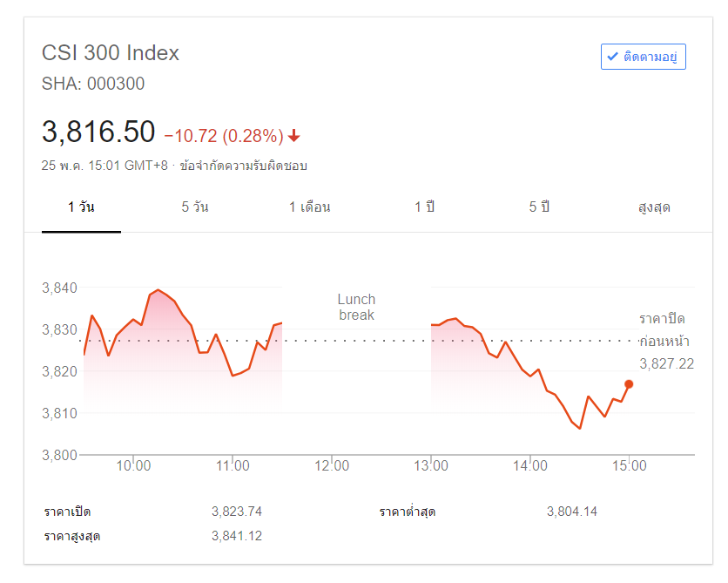The height and width of the screenshot is (583, 728).
Task: Click the ราคาต่ำสุด value 3,804.14
Action: tap(572, 512)
